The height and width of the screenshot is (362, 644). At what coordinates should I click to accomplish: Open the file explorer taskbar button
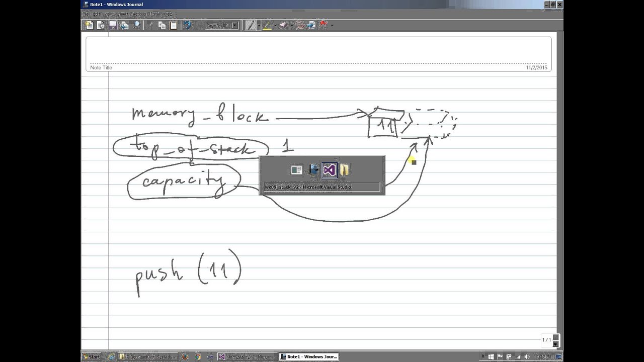[147, 357]
